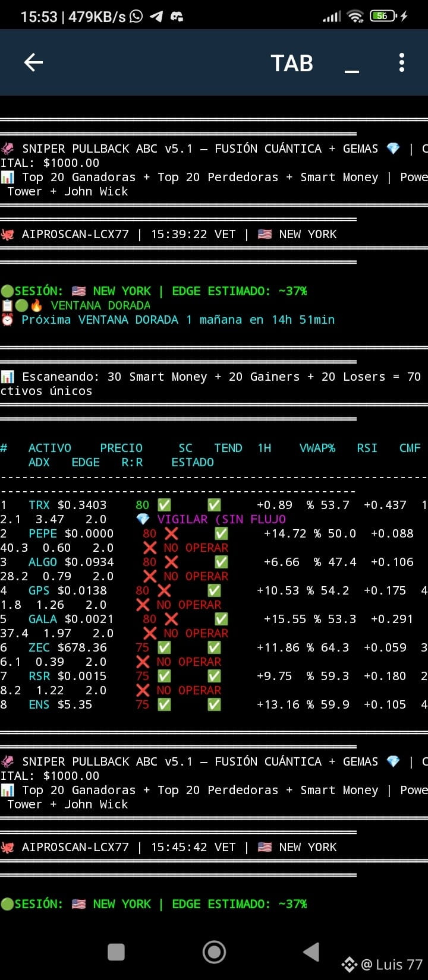Tap the red X in the PEPE SC column
428x980 pixels.
pos(171,533)
